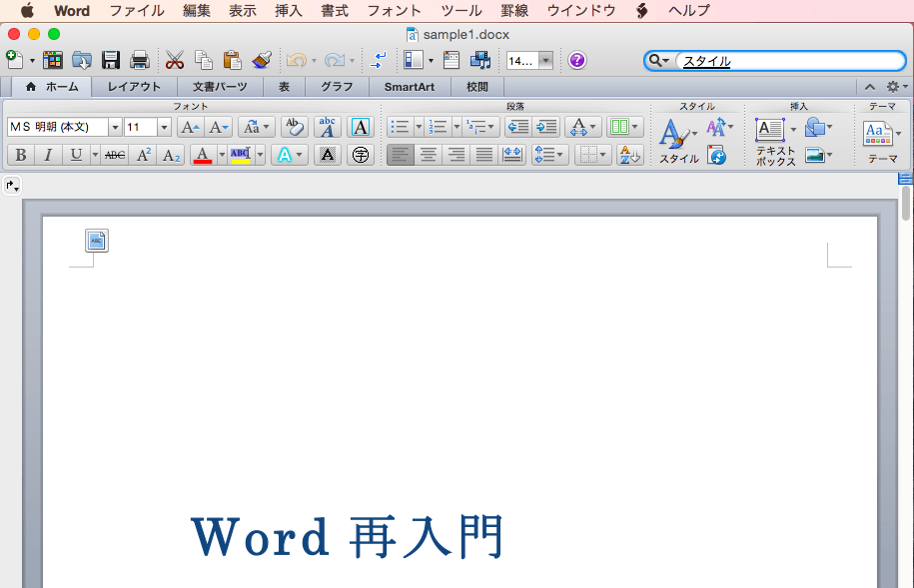The height and width of the screenshot is (588, 914).
Task: Apply red font color swatch
Action: [202, 155]
